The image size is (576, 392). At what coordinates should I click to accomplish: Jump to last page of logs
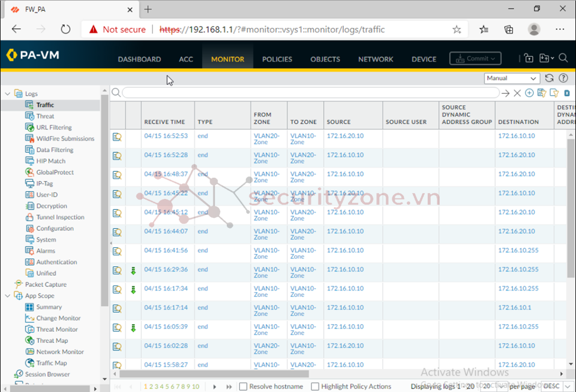coord(229,387)
